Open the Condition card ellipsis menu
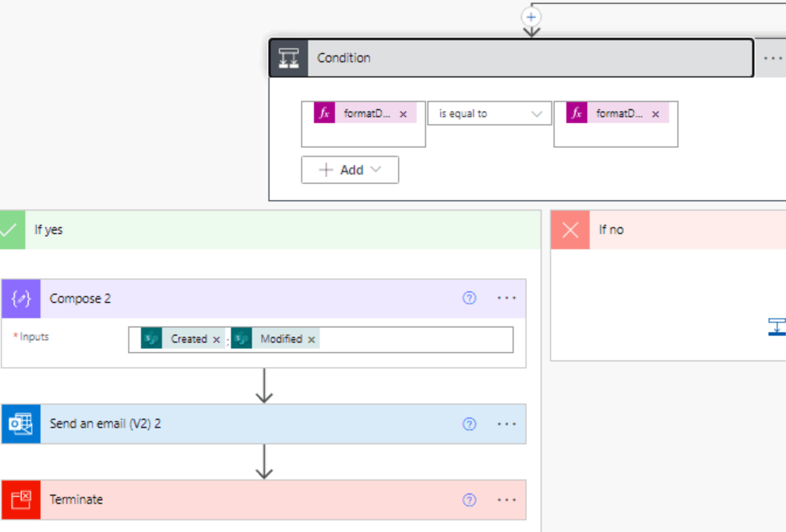786x532 pixels. [x=773, y=58]
